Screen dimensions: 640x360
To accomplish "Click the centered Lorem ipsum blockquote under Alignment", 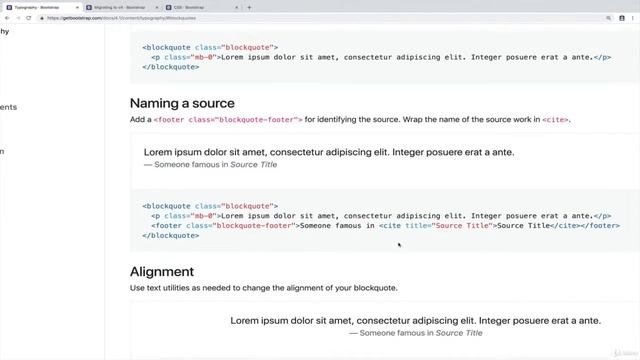I will tap(416, 321).
